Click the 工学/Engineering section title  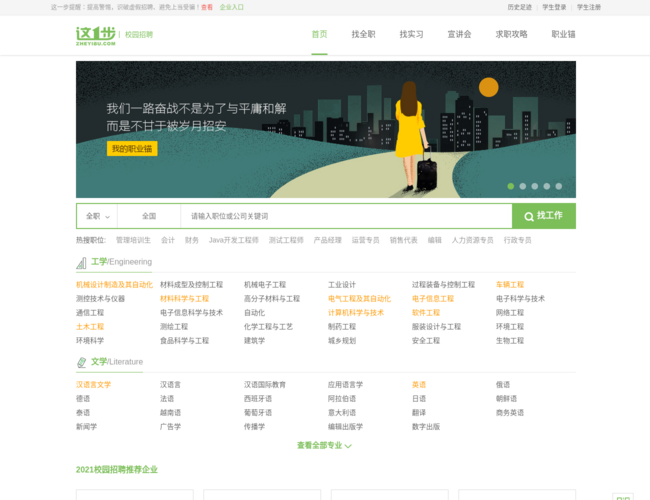tap(121, 262)
